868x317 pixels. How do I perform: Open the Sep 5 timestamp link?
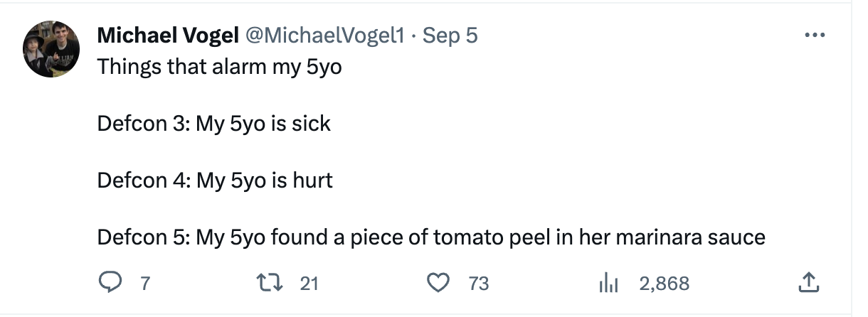[x=450, y=35]
